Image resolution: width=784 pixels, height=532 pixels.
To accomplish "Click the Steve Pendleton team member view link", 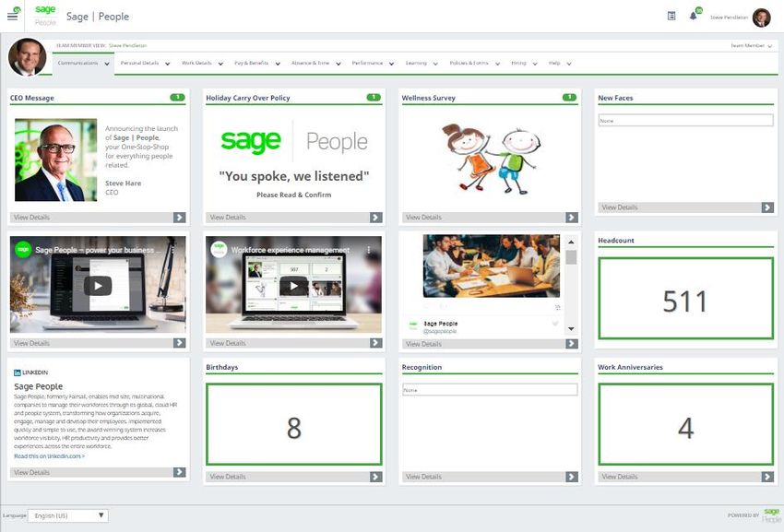I will point(128,45).
